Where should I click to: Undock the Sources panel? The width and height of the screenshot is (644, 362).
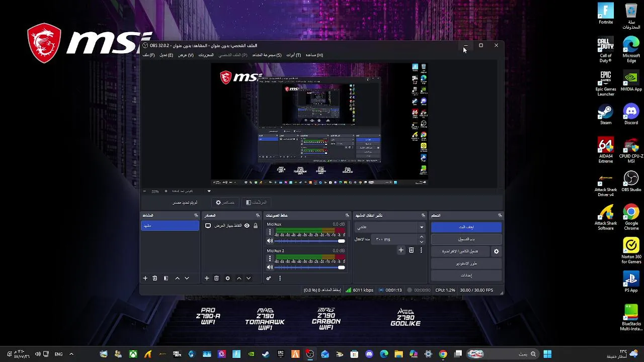point(258,215)
